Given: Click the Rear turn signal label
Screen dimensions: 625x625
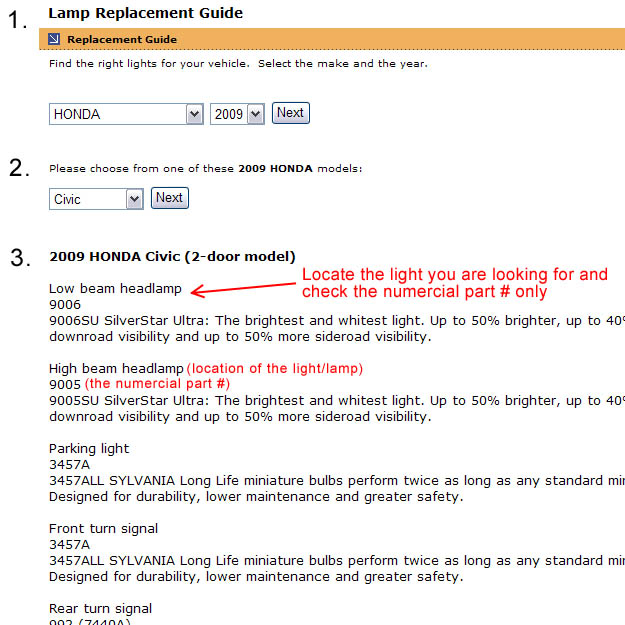Looking at the screenshot, I should point(100,609).
